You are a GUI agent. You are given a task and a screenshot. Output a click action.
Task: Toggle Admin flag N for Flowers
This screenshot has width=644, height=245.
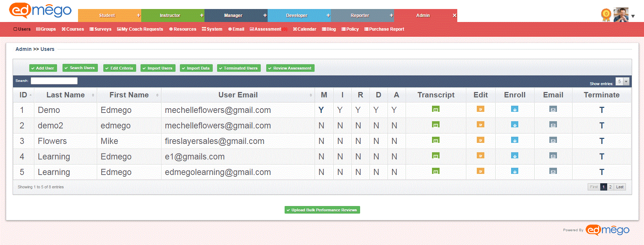tap(394, 141)
